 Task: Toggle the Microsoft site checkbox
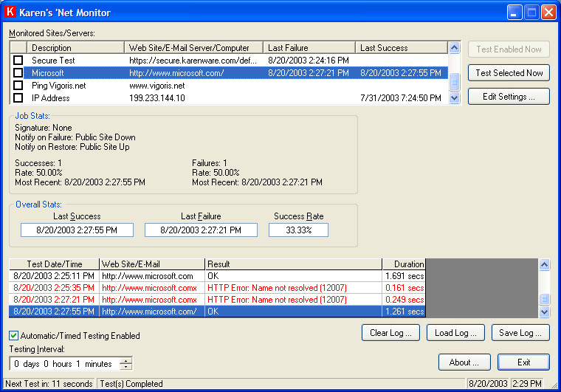tap(18, 73)
